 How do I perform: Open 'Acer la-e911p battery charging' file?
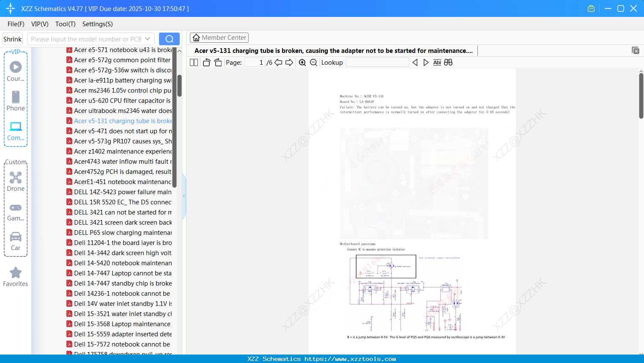(x=119, y=80)
